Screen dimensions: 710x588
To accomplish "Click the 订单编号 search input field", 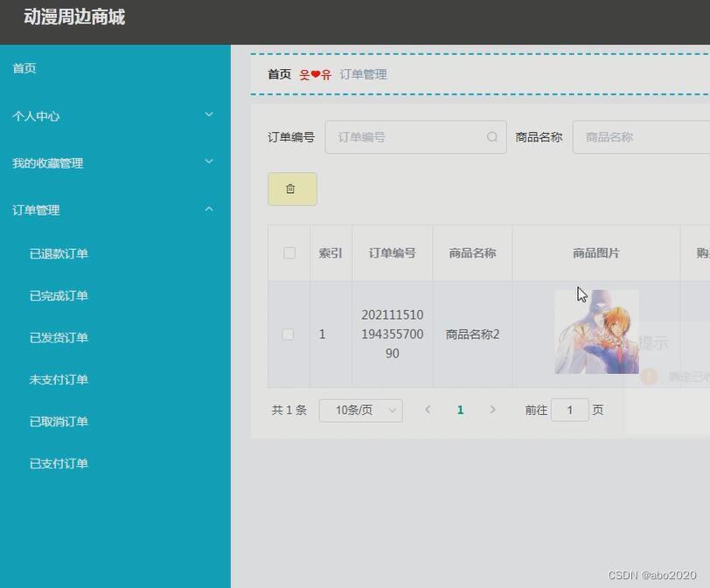I will 415,137.
